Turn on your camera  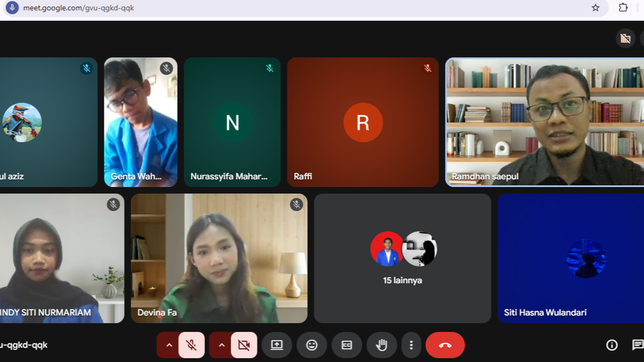point(244,345)
